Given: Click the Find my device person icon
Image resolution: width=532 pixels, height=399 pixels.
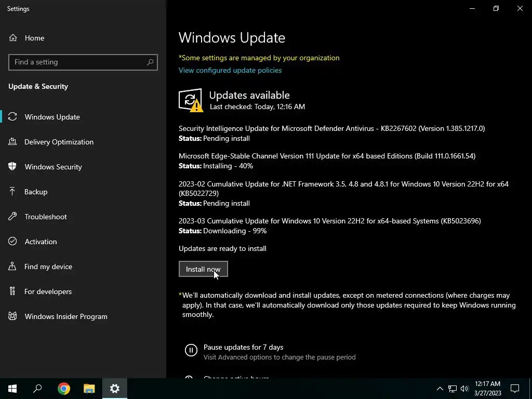Looking at the screenshot, I should tap(12, 267).
